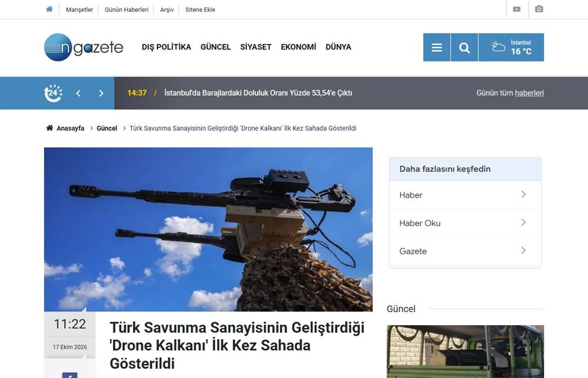The width and height of the screenshot is (588, 378).
Task: Expand the Haber row chevron
Action: coord(523,194)
